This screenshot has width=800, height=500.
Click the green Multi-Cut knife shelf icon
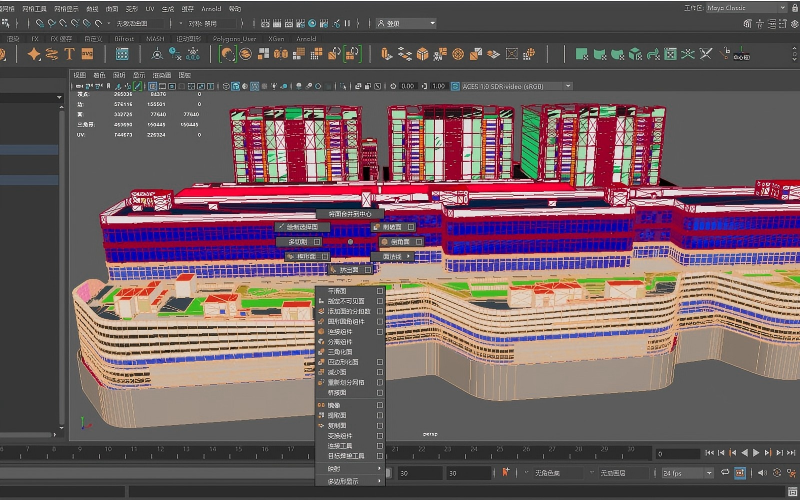tap(706, 54)
